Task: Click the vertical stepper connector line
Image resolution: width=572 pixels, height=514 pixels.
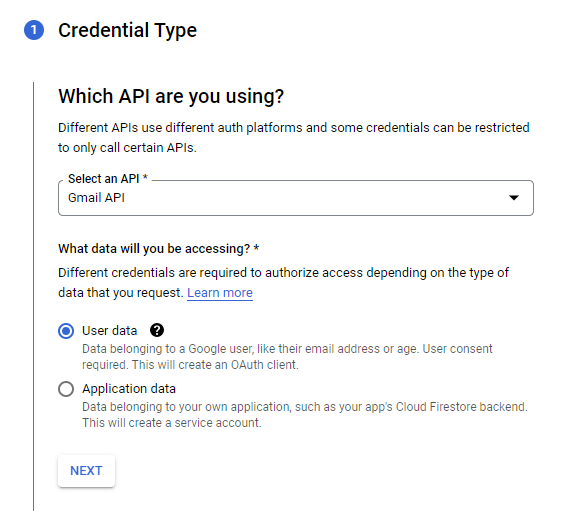Action: (x=34, y=296)
